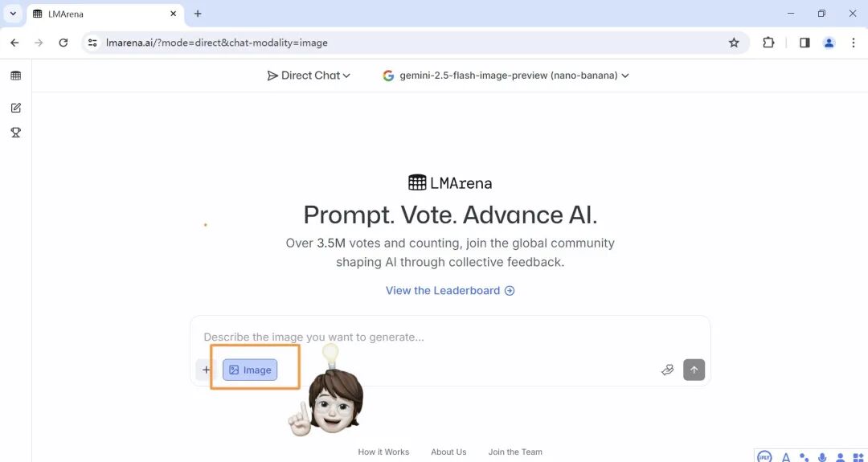Click the icon left of send button
This screenshot has width=868, height=462.
point(667,370)
